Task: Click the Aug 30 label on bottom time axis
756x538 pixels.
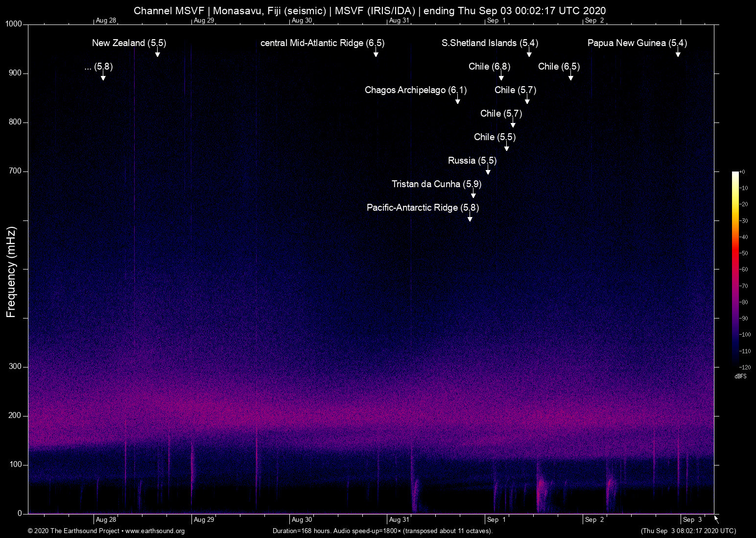Action: (302, 519)
